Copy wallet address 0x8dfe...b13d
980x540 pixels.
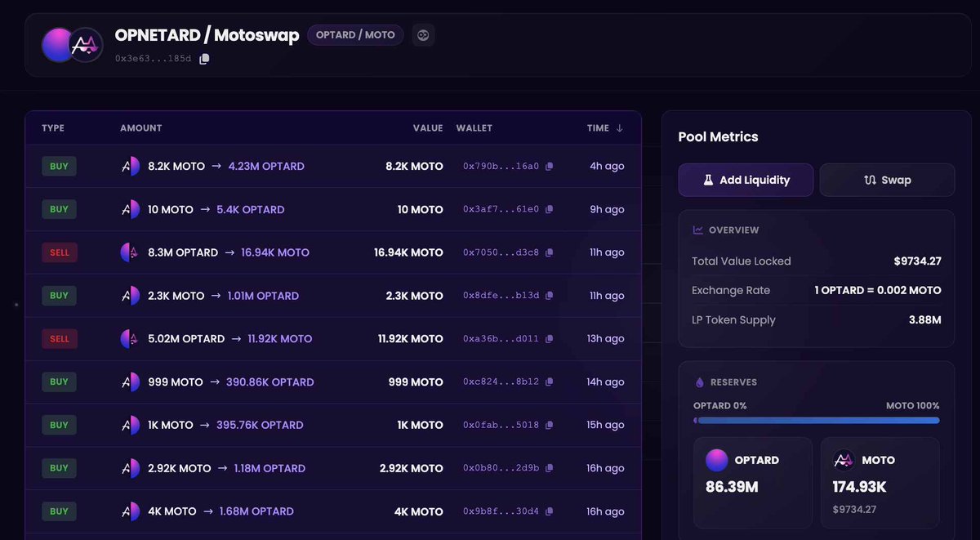point(550,296)
